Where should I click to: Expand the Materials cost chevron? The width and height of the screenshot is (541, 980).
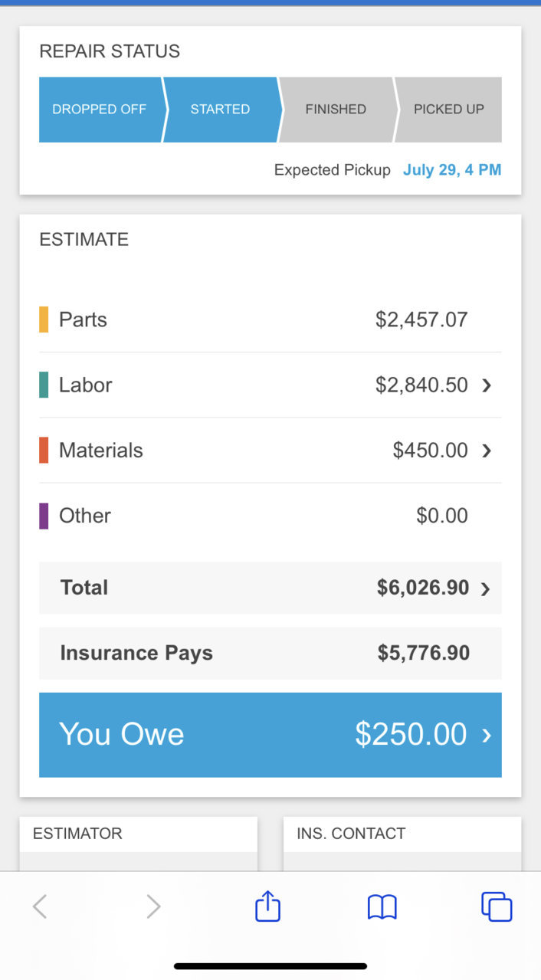pos(487,451)
